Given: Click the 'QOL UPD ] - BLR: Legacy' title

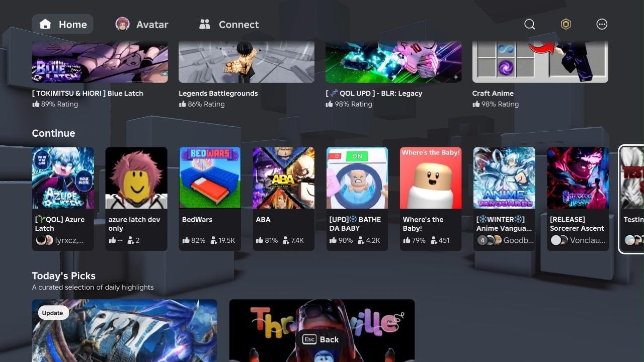Looking at the screenshot, I should click(374, 94).
